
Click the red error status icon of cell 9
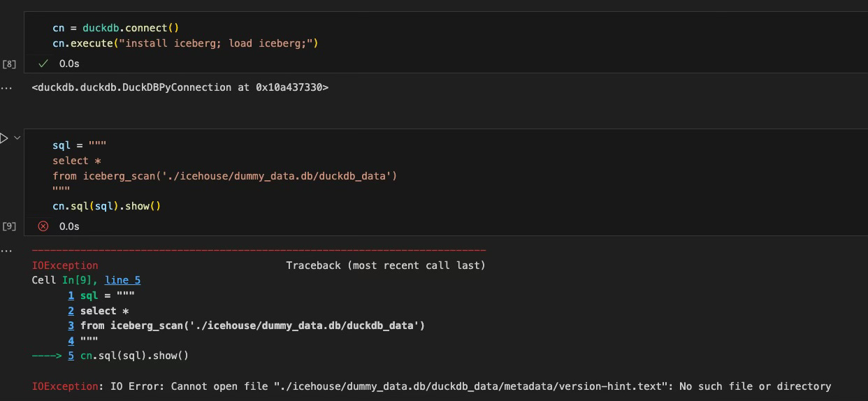pyautogui.click(x=43, y=226)
